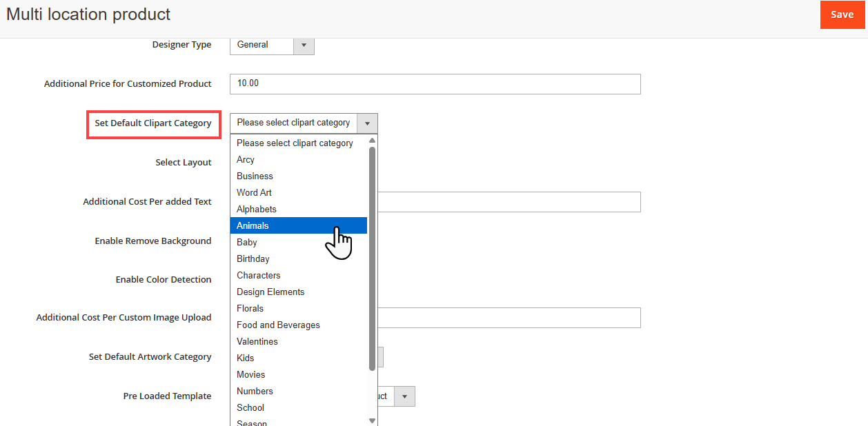Image resolution: width=868 pixels, height=426 pixels.
Task: Choose the Baby clipart category
Action: pyautogui.click(x=246, y=242)
